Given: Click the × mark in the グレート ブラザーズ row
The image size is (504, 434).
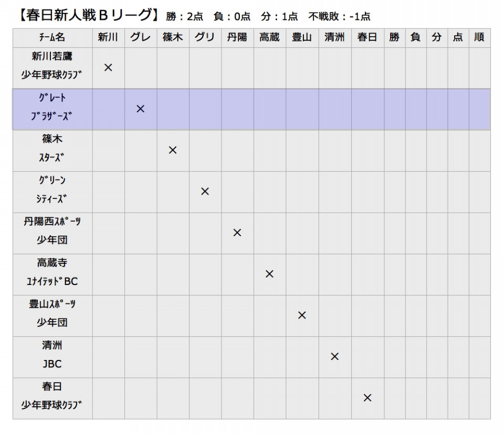Looking at the screenshot, I should (141, 109).
